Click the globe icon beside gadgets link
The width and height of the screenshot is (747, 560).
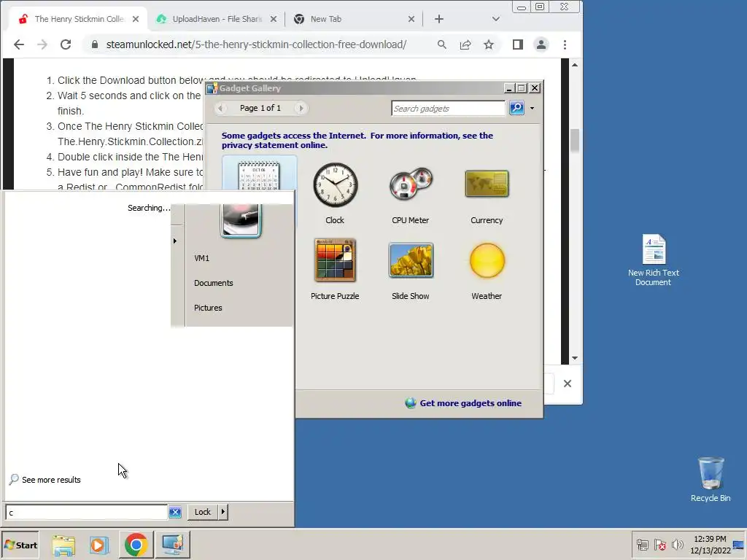click(x=410, y=403)
